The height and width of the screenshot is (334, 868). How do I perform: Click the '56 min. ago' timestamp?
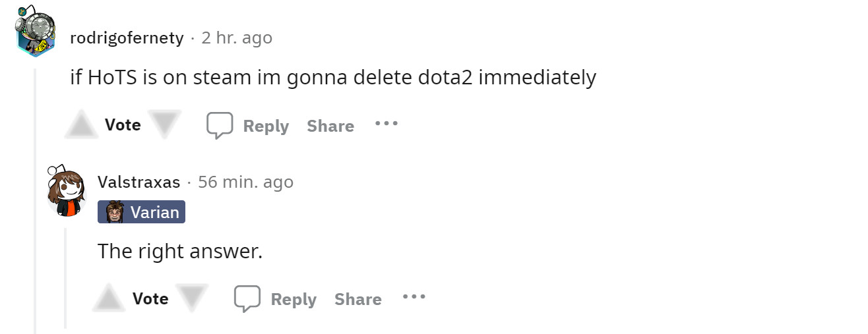(x=245, y=182)
